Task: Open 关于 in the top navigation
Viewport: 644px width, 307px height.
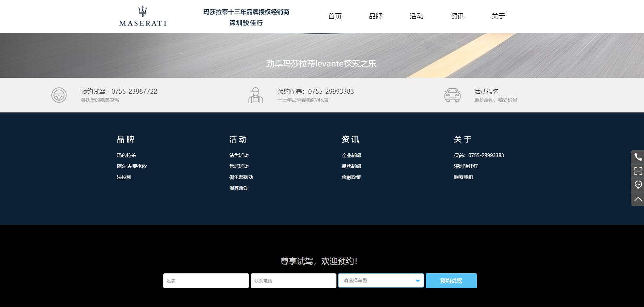Action: (x=498, y=16)
